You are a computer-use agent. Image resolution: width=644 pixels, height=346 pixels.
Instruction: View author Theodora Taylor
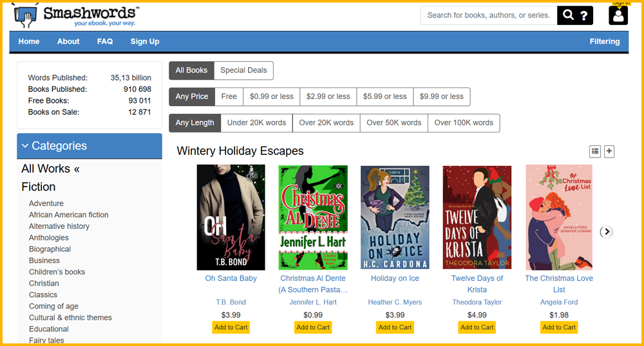(x=477, y=302)
